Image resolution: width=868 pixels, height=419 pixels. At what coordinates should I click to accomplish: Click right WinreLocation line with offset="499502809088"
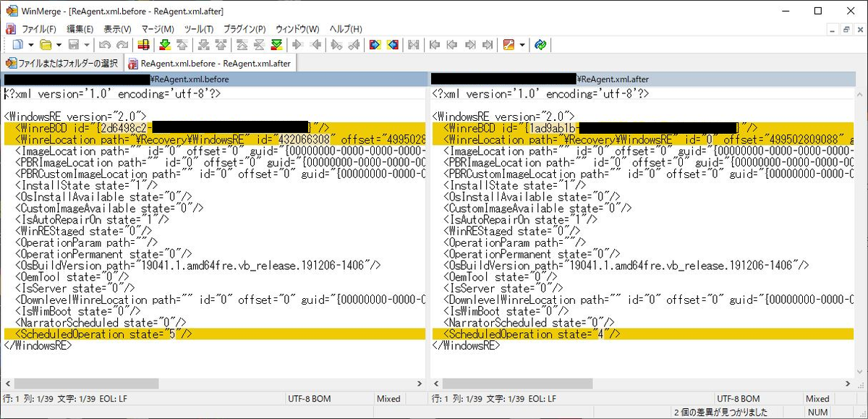[x=642, y=139]
